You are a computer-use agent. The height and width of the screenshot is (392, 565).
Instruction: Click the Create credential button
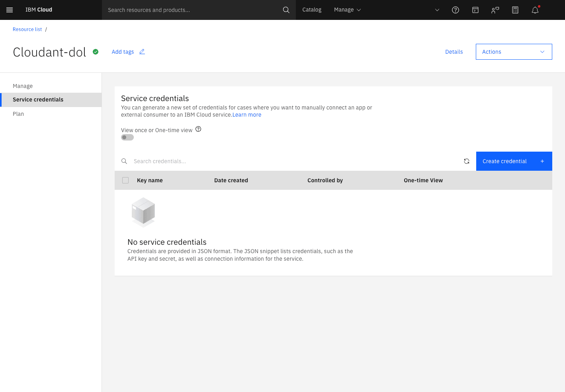pyautogui.click(x=514, y=161)
